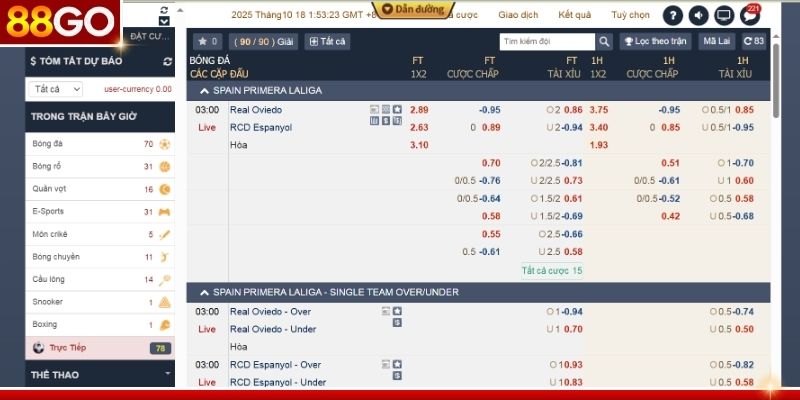
Task: Open scoreboard icon beside Real Oviedo match row
Action: coord(374,109)
